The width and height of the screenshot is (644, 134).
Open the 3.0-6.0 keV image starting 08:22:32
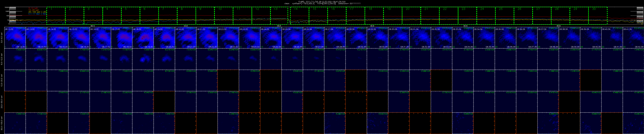(x=228, y=38)
